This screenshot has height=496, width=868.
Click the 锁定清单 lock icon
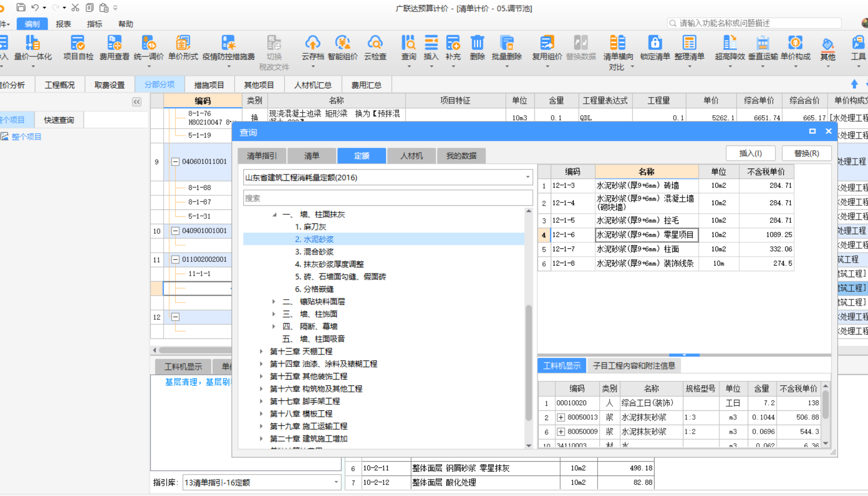(655, 48)
